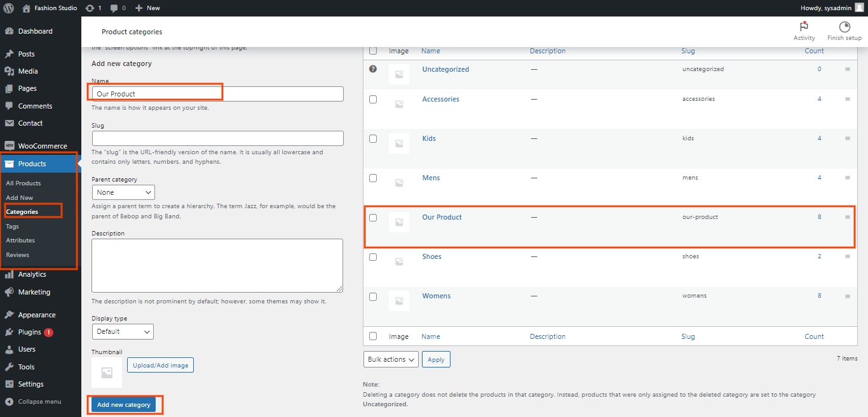Open the Activity flag icon

[x=804, y=27]
